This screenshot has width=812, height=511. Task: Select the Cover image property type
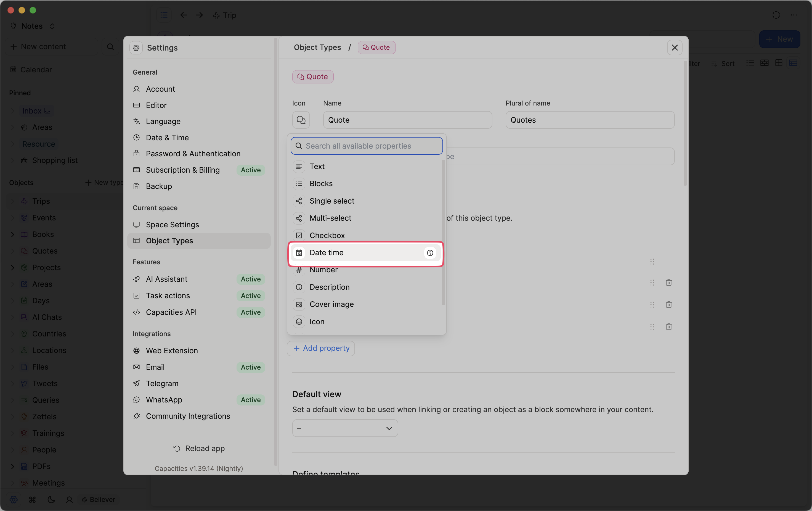(332, 304)
